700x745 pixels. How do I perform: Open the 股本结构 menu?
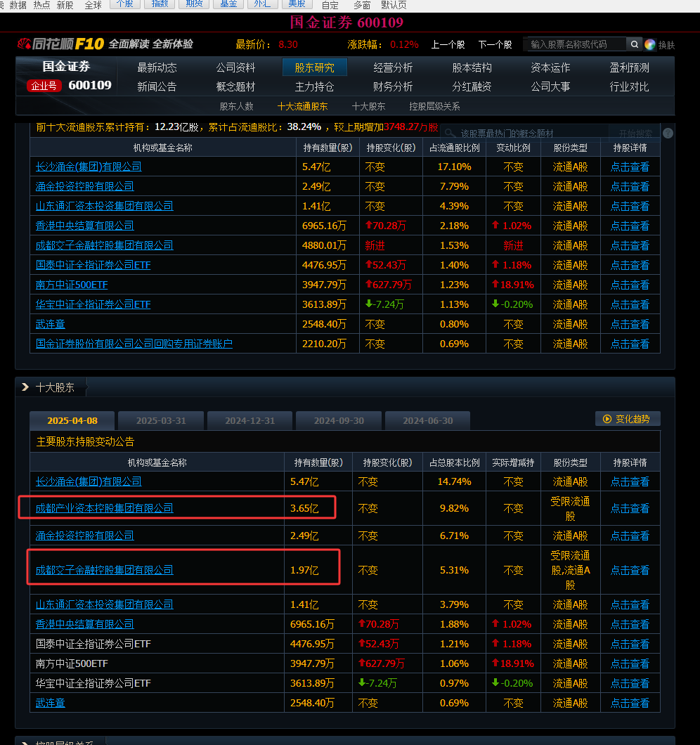472,68
